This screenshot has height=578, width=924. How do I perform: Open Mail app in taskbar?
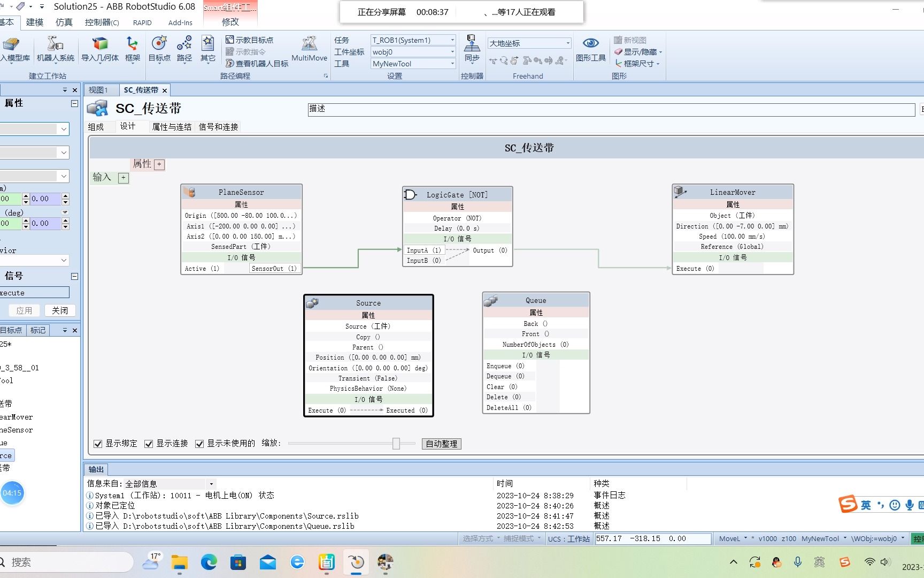(268, 562)
